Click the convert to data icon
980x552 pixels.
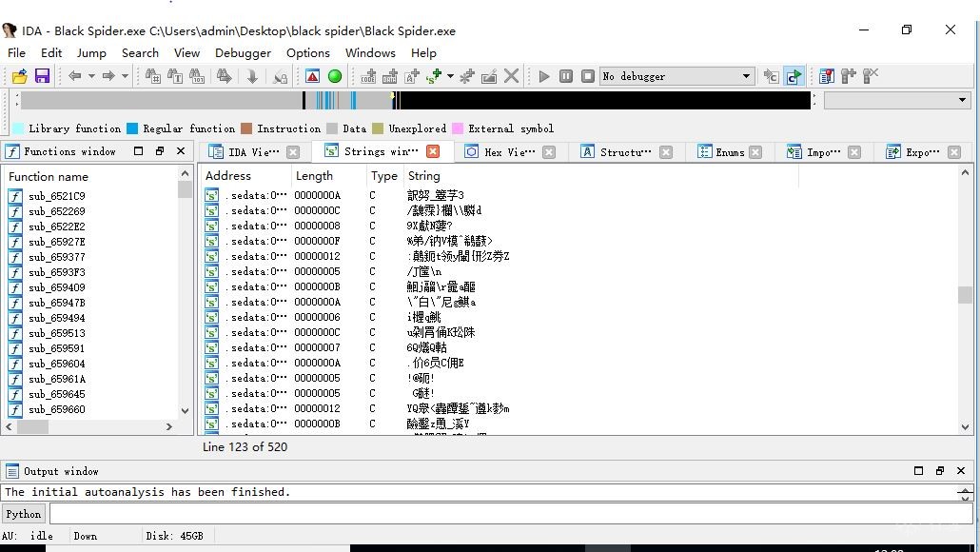point(390,76)
